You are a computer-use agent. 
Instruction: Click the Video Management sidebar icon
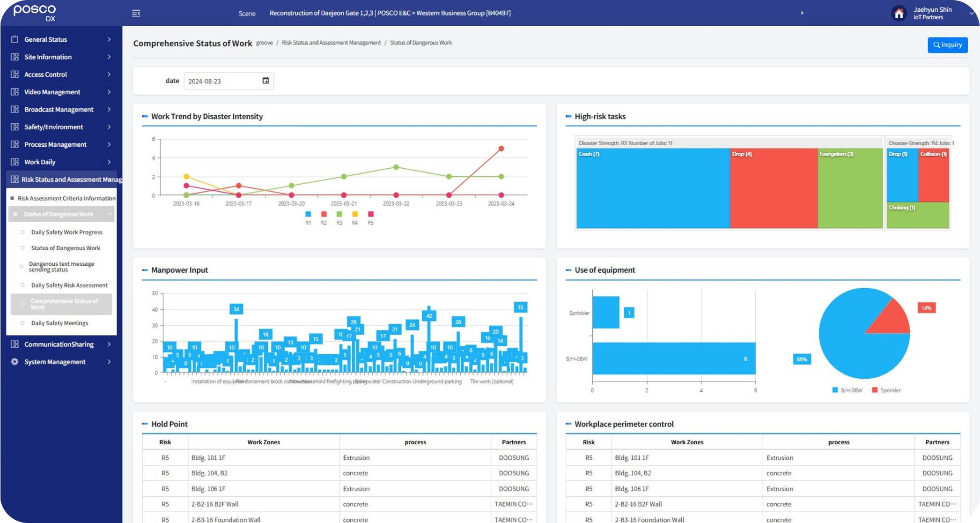click(x=15, y=92)
